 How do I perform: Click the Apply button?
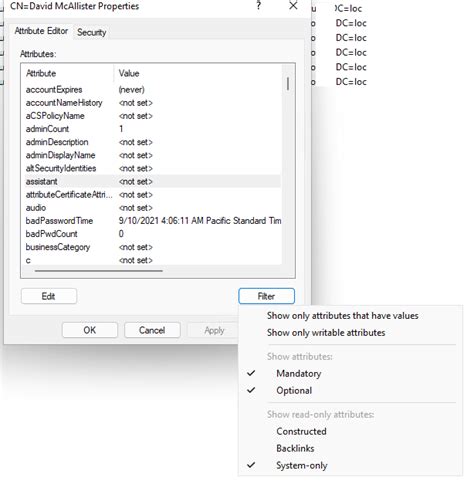tap(214, 330)
